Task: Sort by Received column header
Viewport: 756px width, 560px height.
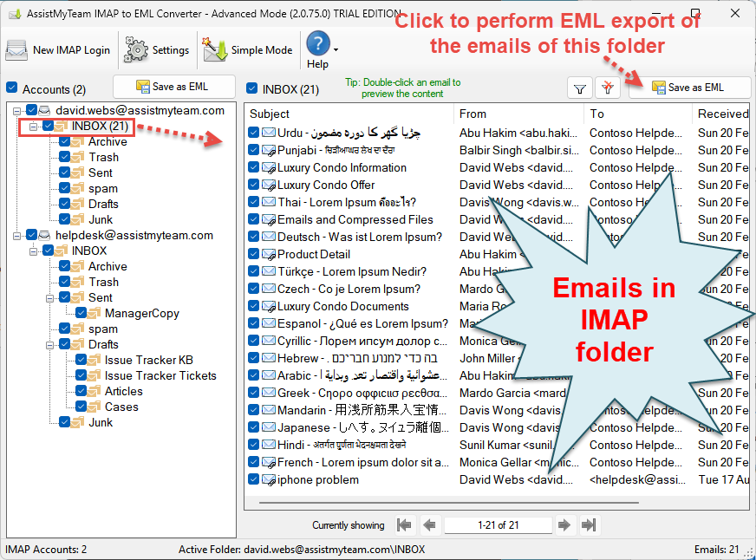Action: [x=721, y=114]
